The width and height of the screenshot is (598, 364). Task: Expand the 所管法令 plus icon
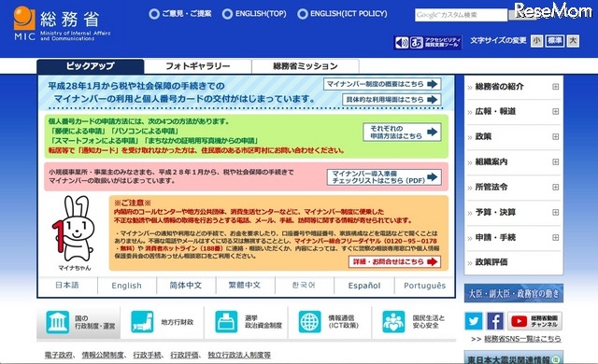pos(556,188)
